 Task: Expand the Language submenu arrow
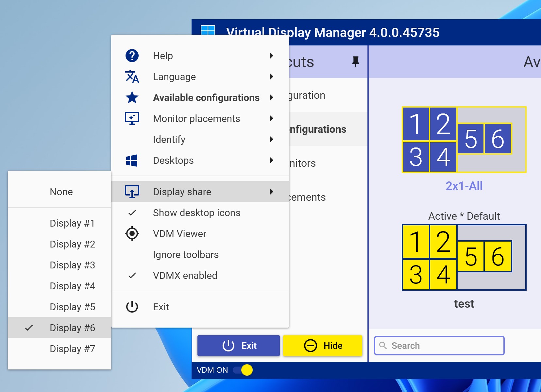tap(272, 77)
